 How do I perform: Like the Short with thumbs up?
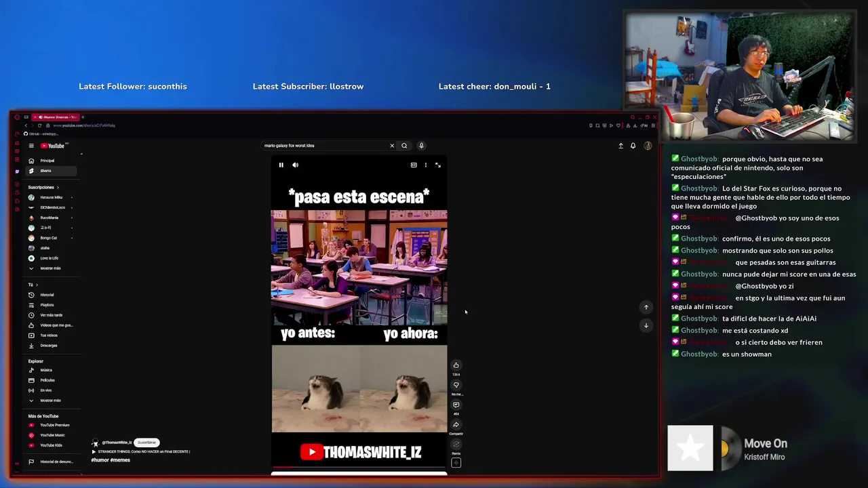click(456, 365)
